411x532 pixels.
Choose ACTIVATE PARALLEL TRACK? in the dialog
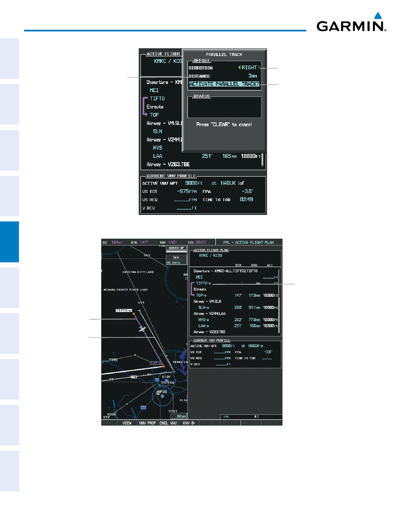[x=224, y=84]
